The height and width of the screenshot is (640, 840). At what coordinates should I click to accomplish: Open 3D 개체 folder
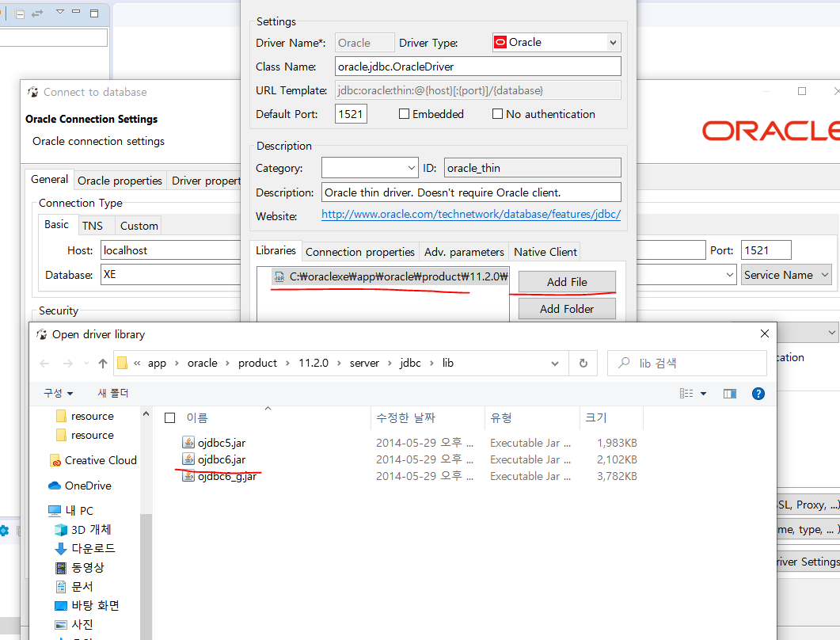click(83, 530)
